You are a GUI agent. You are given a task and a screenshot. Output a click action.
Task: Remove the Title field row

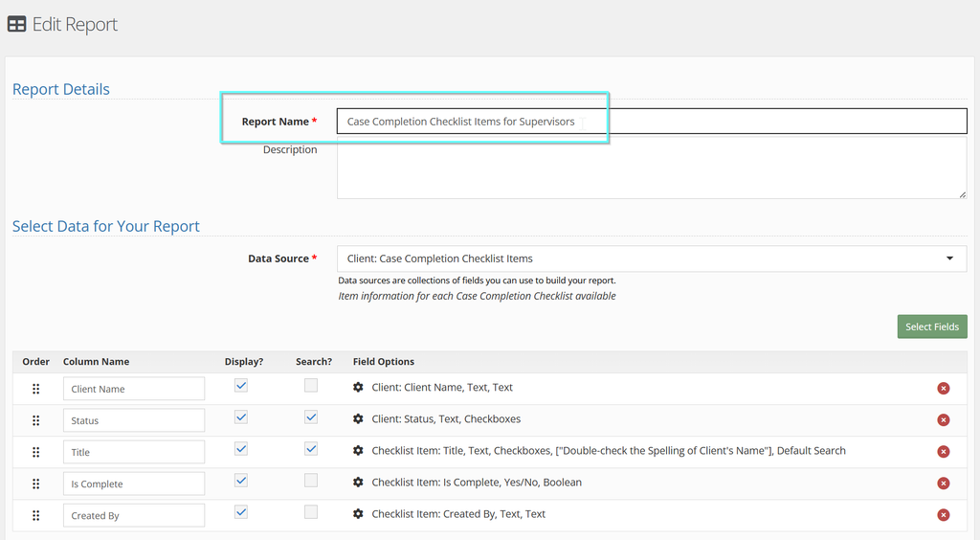click(943, 452)
